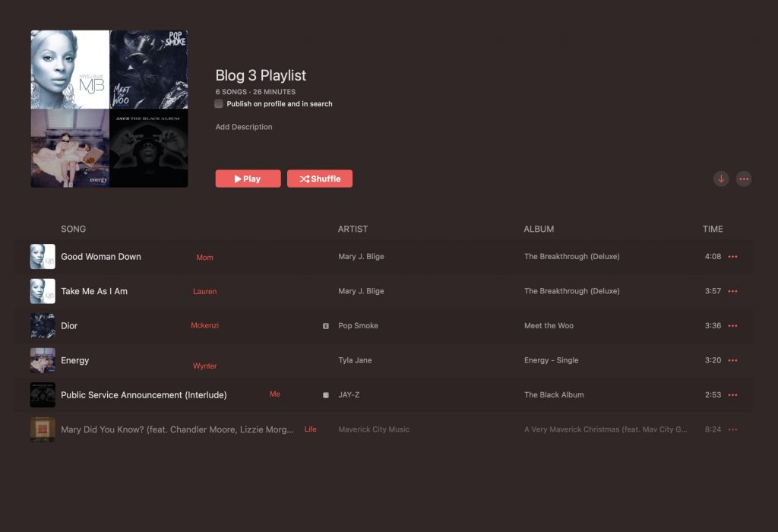This screenshot has width=778, height=532.
Task: Open more options for Mary Did You Know
Action: (732, 429)
